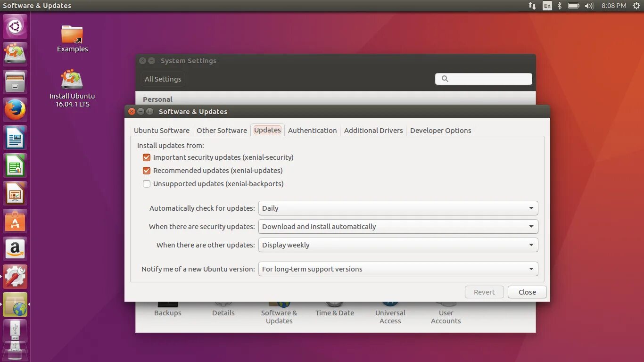Open the Ubuntu Dash home launcher icon
Viewport: 644px width, 362px height.
coord(15,26)
